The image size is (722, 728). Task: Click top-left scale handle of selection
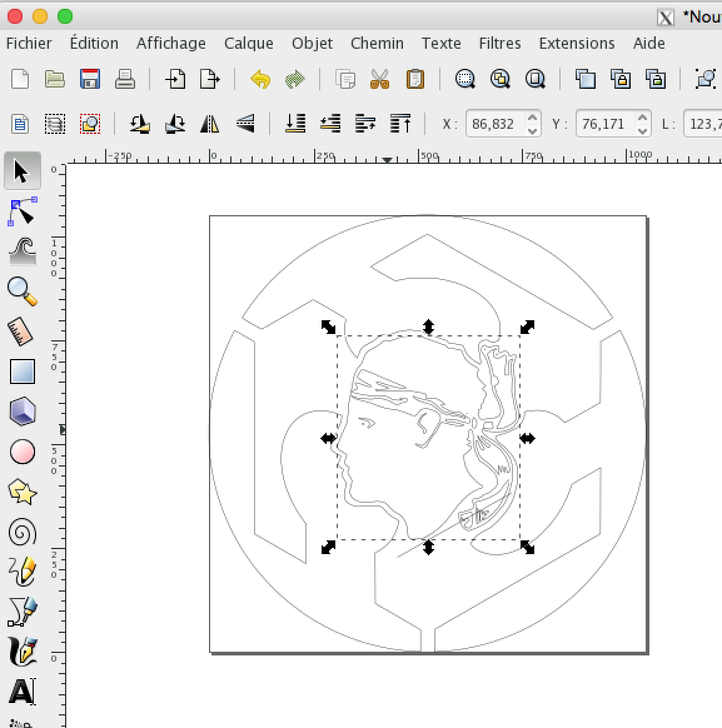click(x=328, y=327)
